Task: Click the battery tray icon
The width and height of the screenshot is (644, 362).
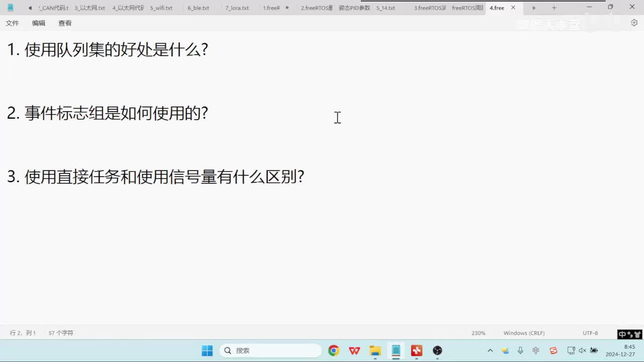Action: pyautogui.click(x=594, y=350)
